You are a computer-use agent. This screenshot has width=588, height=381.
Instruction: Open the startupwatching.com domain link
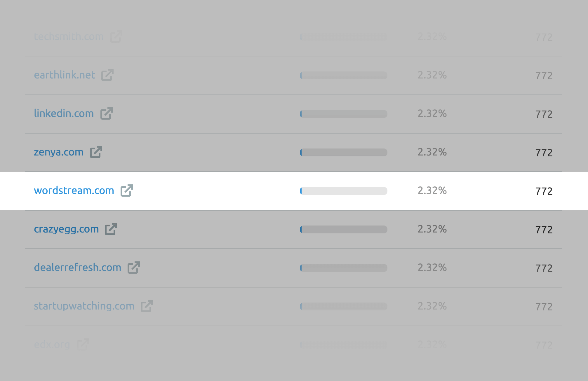pyautogui.click(x=84, y=306)
